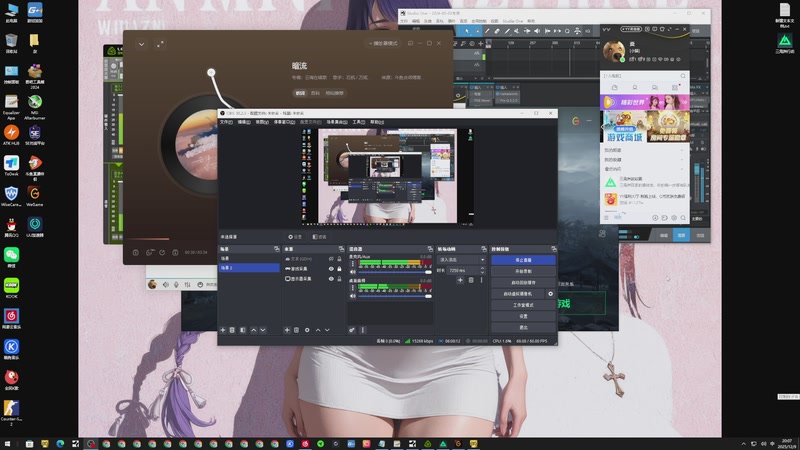Image resolution: width=800 pixels, height=450 pixels.
Task: Select the first scene in OBS scenes list
Action: point(249,259)
